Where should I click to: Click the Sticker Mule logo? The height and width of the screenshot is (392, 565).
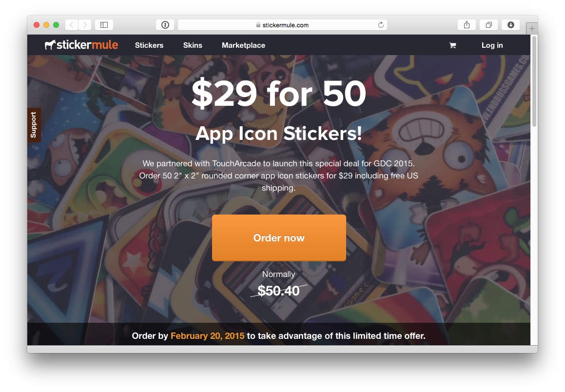81,45
